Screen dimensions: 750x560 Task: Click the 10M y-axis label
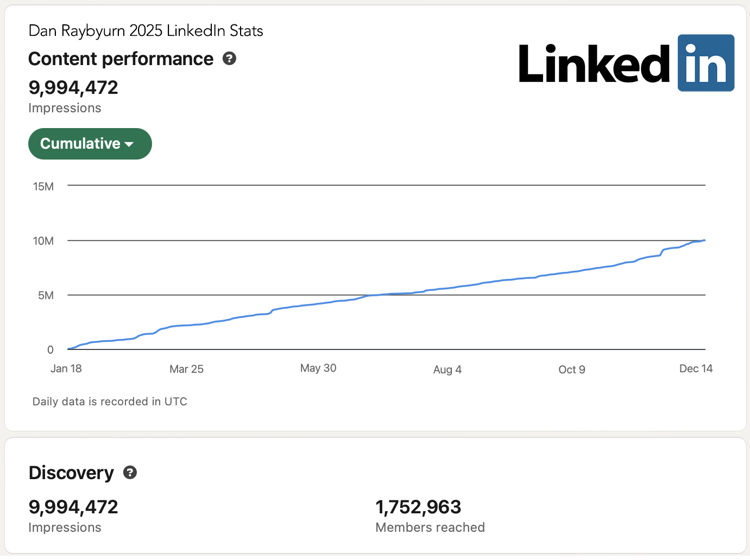(x=43, y=241)
